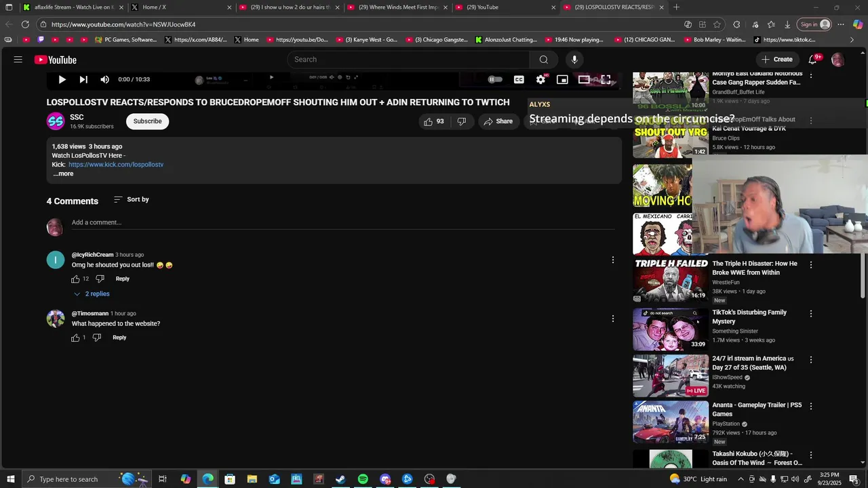Open browser downloads icon
This screenshot has height=488, width=868.
pos(787,24)
